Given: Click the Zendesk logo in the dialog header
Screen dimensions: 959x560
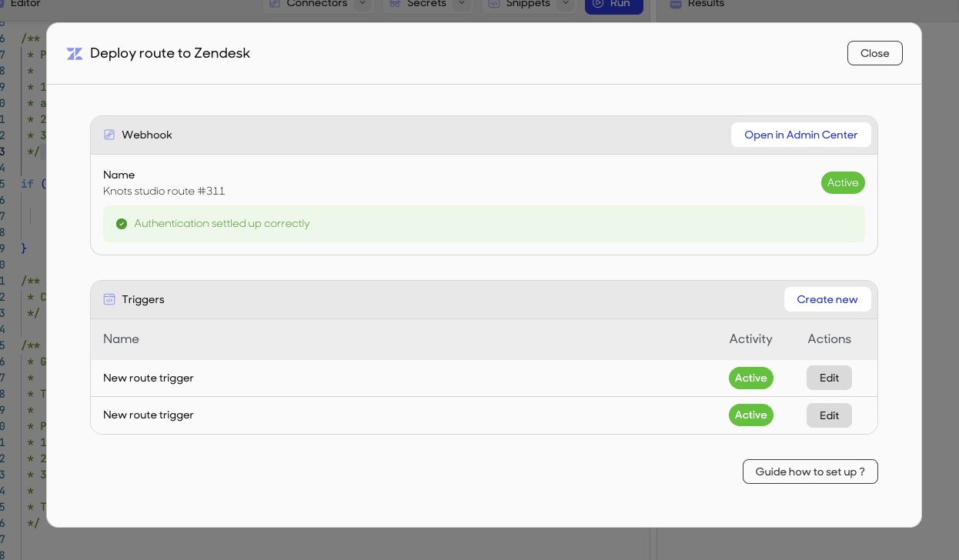Looking at the screenshot, I should [x=75, y=54].
